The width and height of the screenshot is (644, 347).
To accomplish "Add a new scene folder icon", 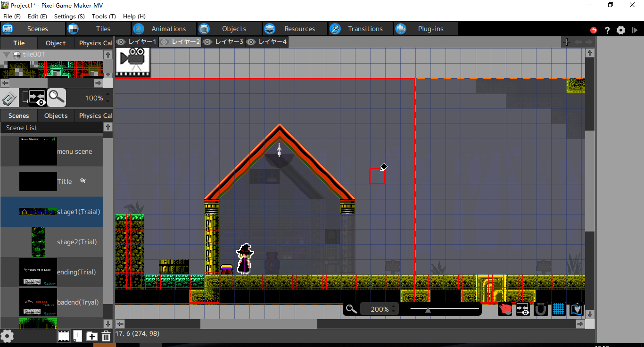I will (92, 336).
